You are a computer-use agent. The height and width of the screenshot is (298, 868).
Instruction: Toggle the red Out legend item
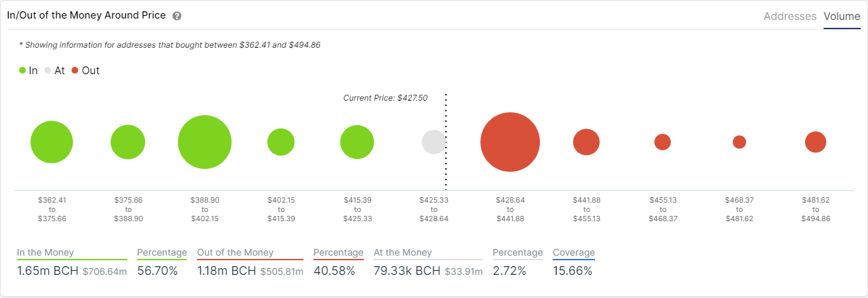coord(85,70)
